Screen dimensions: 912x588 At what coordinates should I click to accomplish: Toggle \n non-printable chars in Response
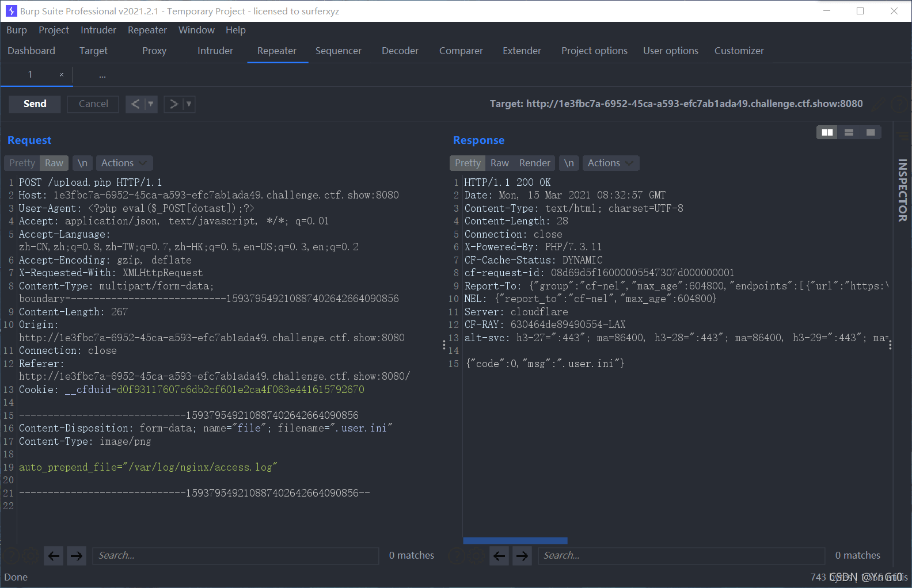click(x=569, y=163)
